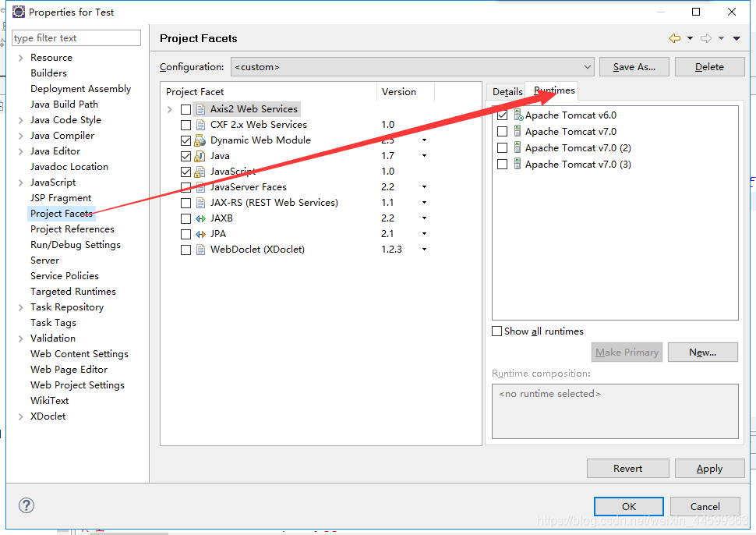Check the JPA facet checkbox
The height and width of the screenshot is (535, 756).
pos(185,234)
